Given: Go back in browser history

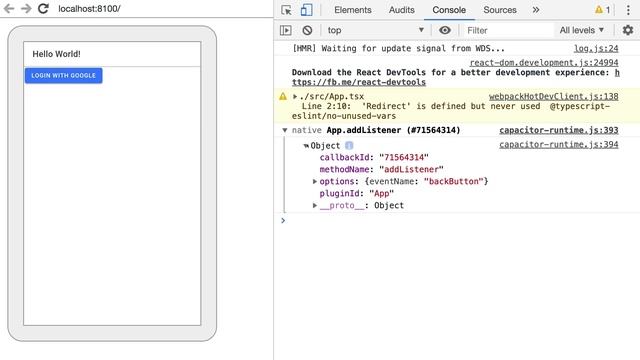Looking at the screenshot, I should point(9,9).
